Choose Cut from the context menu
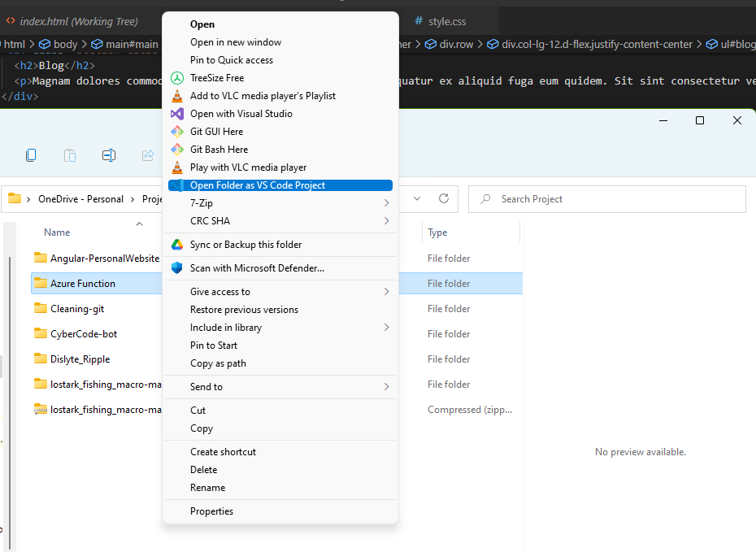The height and width of the screenshot is (552, 756). coord(280,411)
